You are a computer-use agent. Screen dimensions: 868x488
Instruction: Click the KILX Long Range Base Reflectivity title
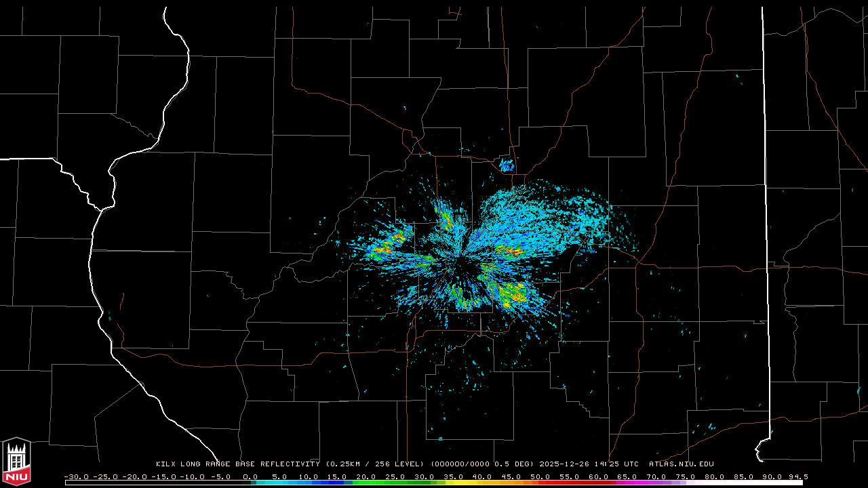(x=237, y=464)
